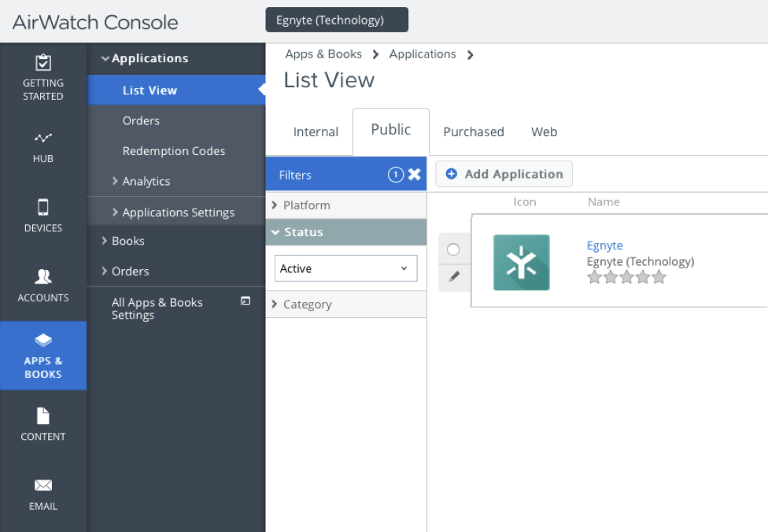The height and width of the screenshot is (532, 768).
Task: Open the All Apps & Books Settings popup icon
Action: click(x=246, y=301)
